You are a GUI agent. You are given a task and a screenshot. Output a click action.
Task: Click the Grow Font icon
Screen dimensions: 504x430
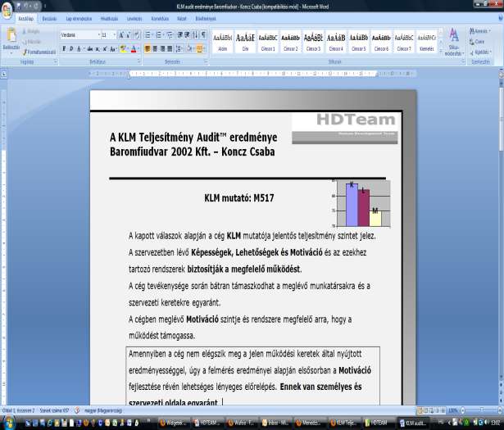[x=121, y=35]
